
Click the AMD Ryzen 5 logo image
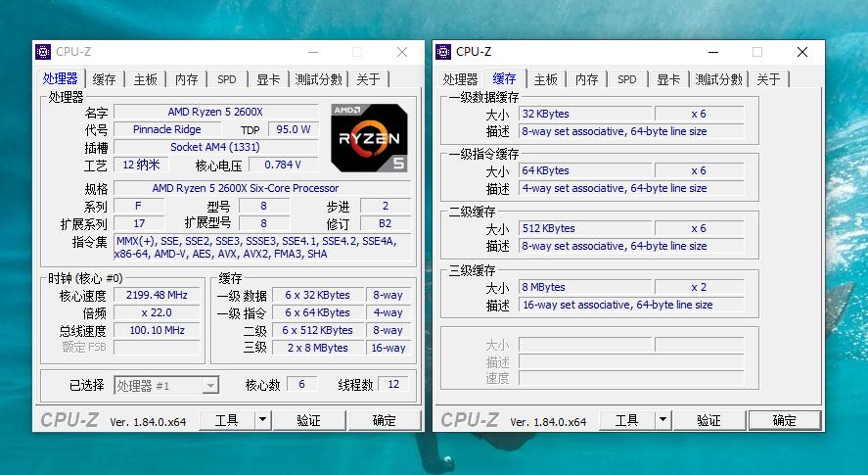[369, 137]
